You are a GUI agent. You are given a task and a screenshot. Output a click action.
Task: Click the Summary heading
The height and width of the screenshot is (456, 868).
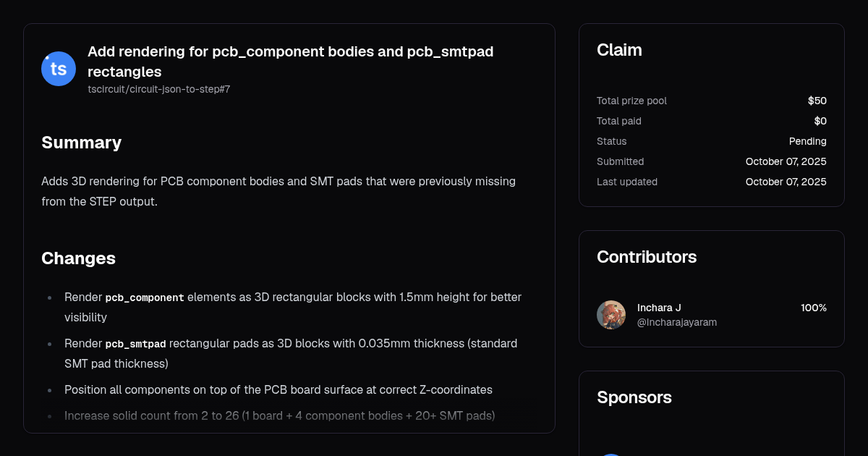point(81,143)
